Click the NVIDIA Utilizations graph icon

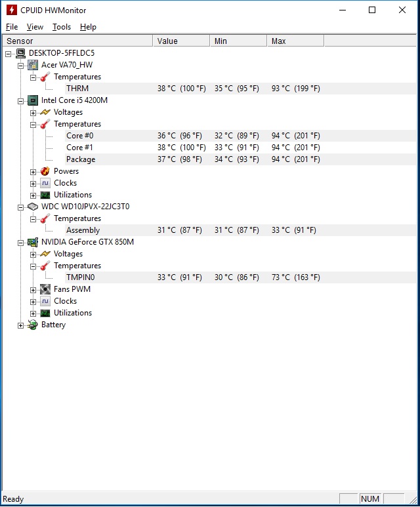click(45, 313)
